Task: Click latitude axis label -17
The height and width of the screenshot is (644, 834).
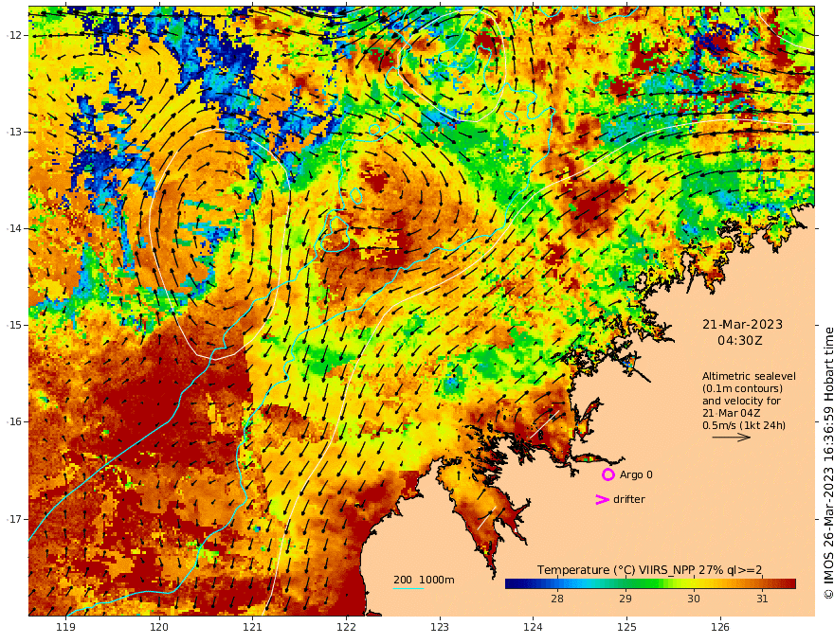Action: pyautogui.click(x=14, y=519)
